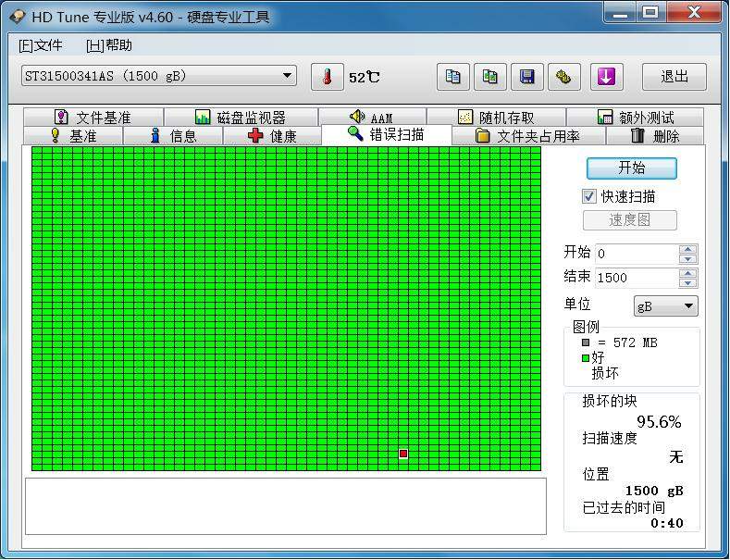Screen dimensions: 730x560
Task: Switch to the 健康 tab
Action: (272, 136)
